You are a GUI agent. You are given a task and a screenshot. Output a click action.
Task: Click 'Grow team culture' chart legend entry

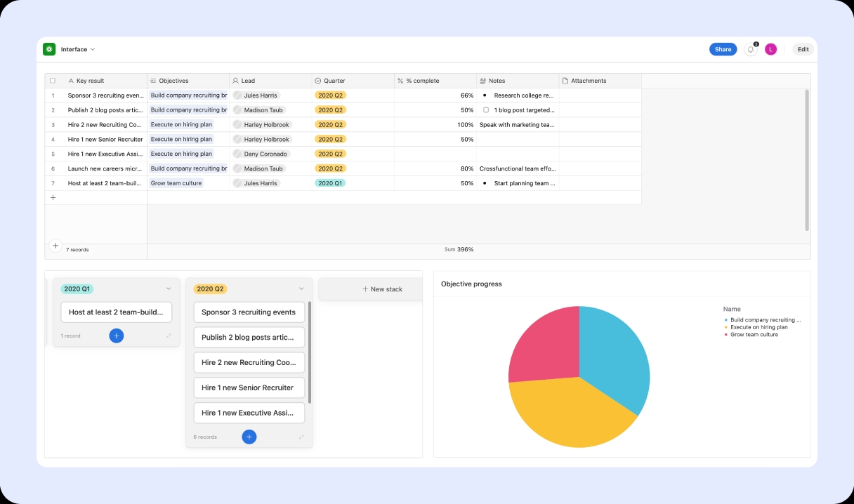751,335
